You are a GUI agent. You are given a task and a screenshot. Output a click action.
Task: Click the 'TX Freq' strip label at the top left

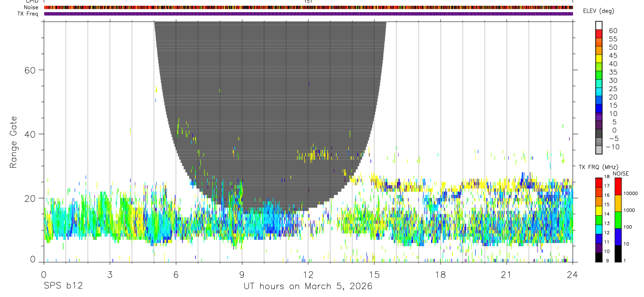coord(28,14)
